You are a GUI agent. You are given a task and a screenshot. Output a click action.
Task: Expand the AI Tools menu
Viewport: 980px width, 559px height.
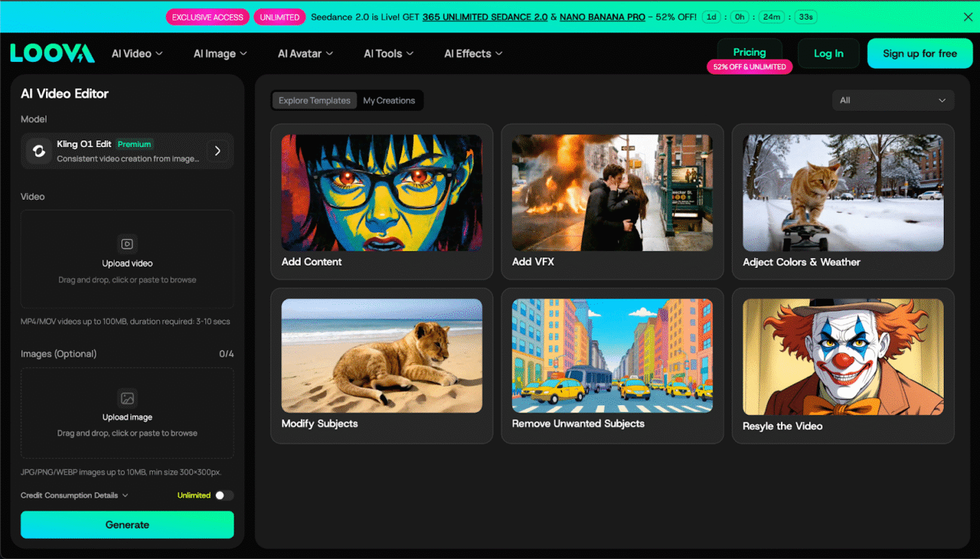[388, 54]
